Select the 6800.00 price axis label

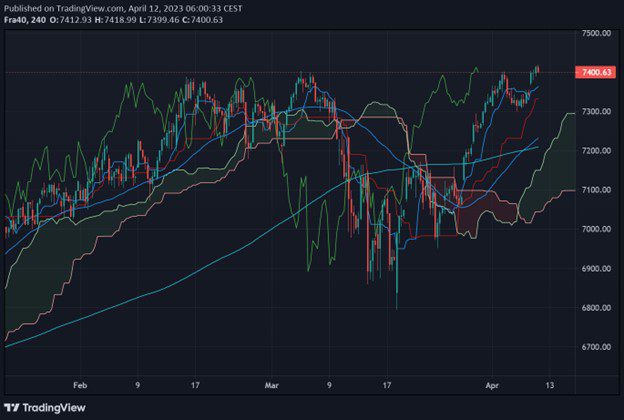(x=596, y=308)
